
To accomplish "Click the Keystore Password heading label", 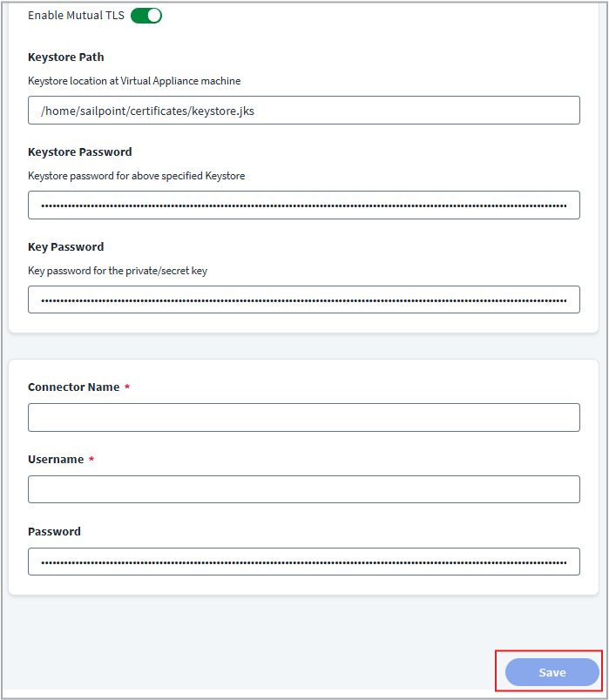I will point(80,152).
